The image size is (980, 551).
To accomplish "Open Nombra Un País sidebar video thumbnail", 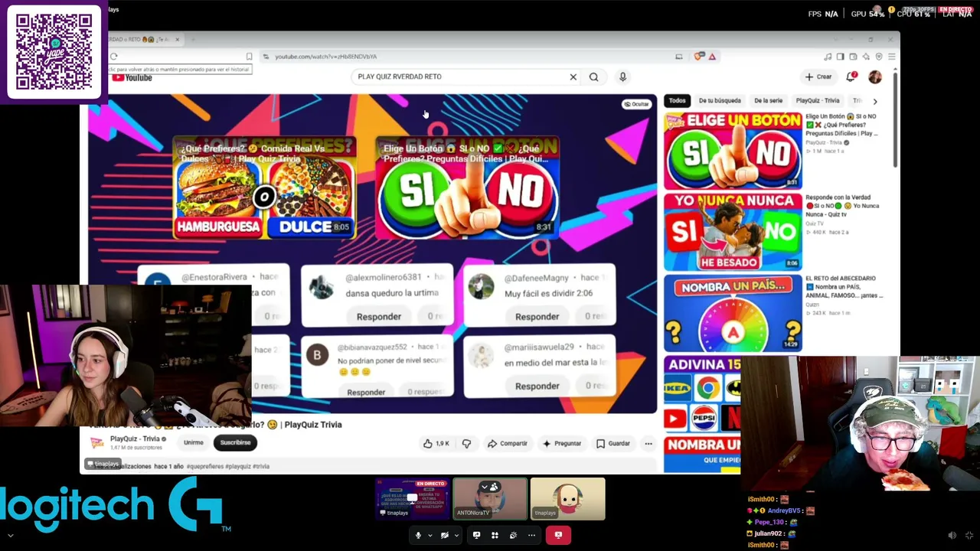I will pyautogui.click(x=733, y=313).
